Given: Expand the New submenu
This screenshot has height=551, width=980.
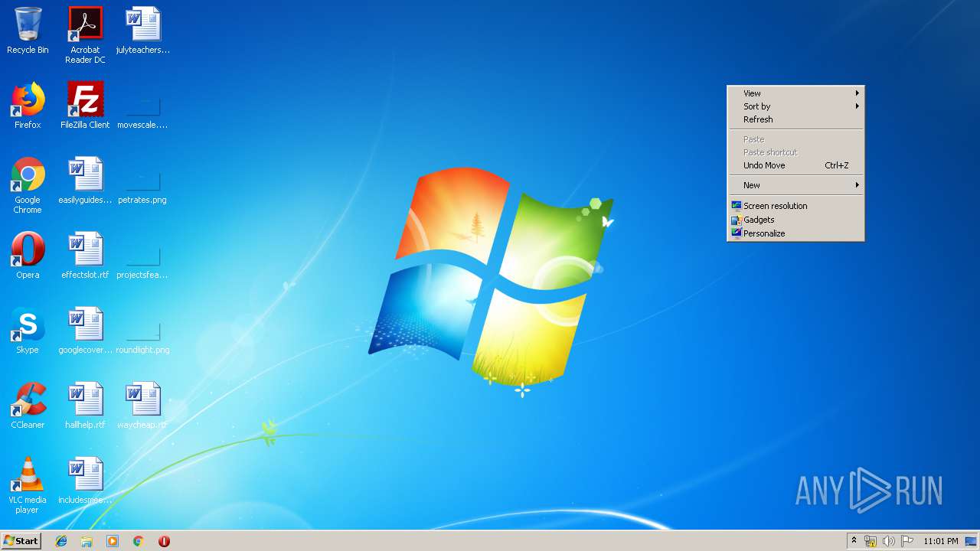Looking at the screenshot, I should 795,185.
